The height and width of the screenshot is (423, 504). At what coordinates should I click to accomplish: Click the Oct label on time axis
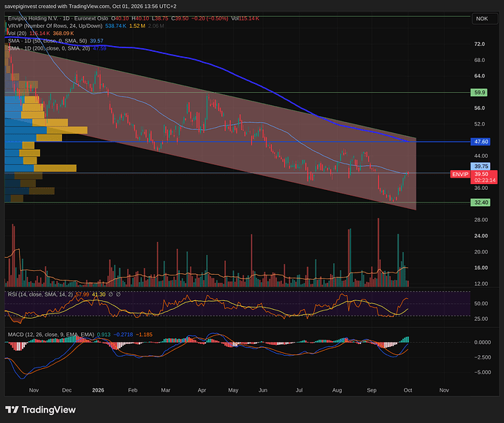coord(408,390)
